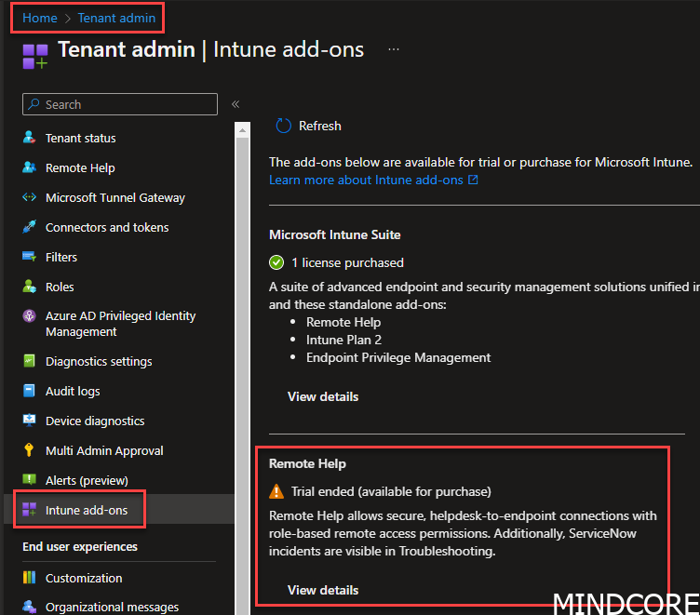The image size is (700, 615).
Task: Click the sidebar vertical scrollbar track
Action: 242,375
